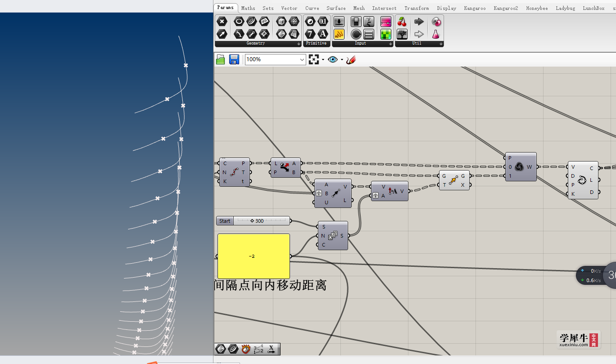The image size is (616, 364).
Task: Select the Cherry Picker util icon
Action: (402, 21)
